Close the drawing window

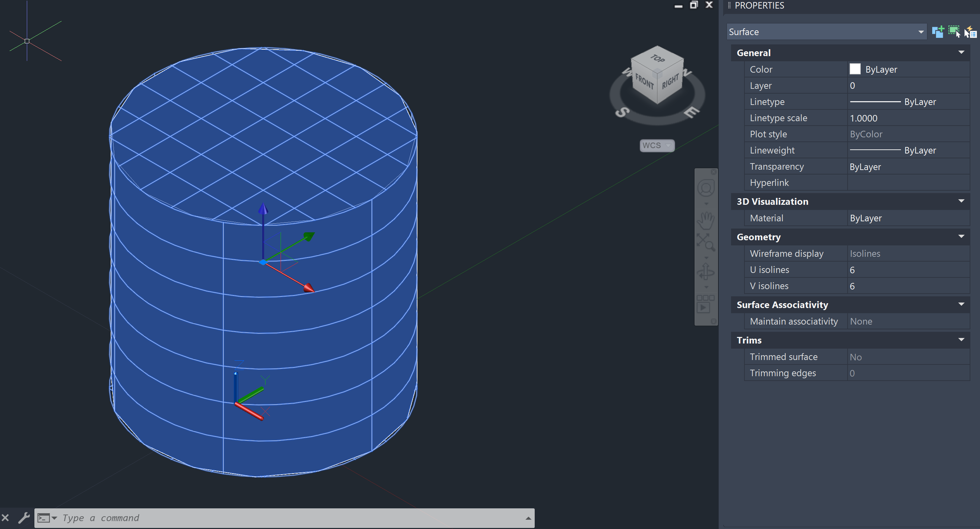click(709, 4)
